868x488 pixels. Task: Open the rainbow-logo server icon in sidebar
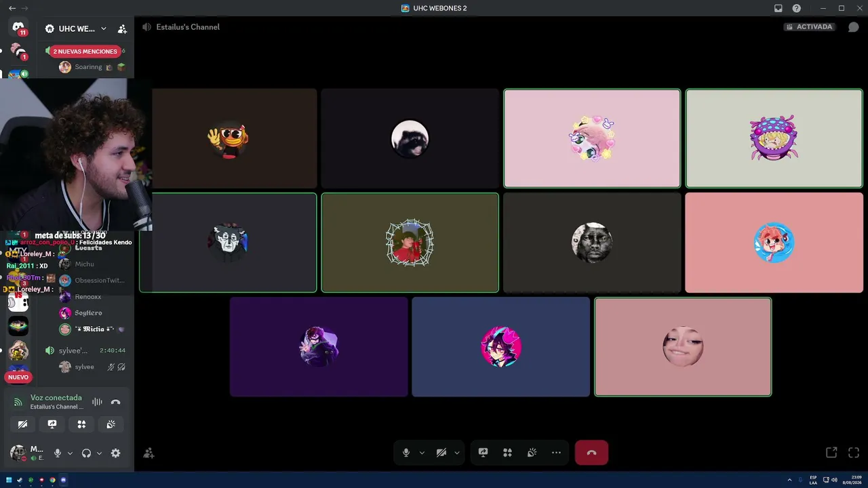coord(18,326)
